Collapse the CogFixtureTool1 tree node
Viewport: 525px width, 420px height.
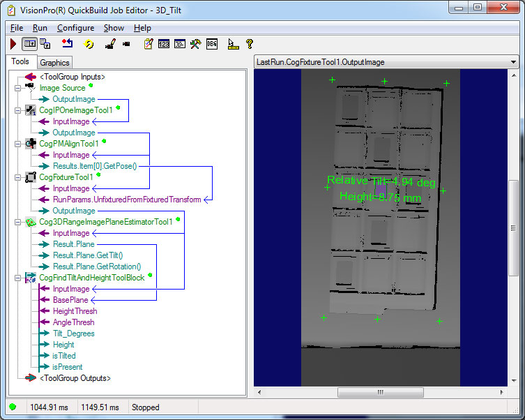(x=19, y=177)
